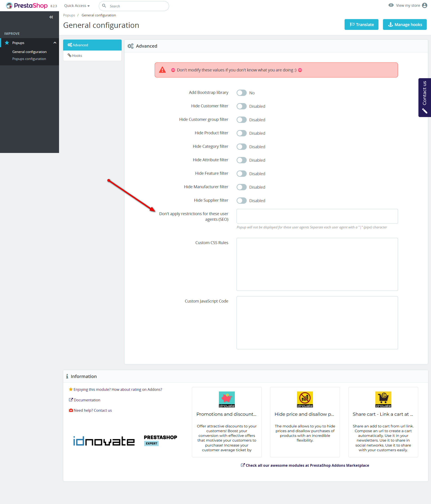
Task: Click the user profile avatar icon
Action: click(x=424, y=5)
